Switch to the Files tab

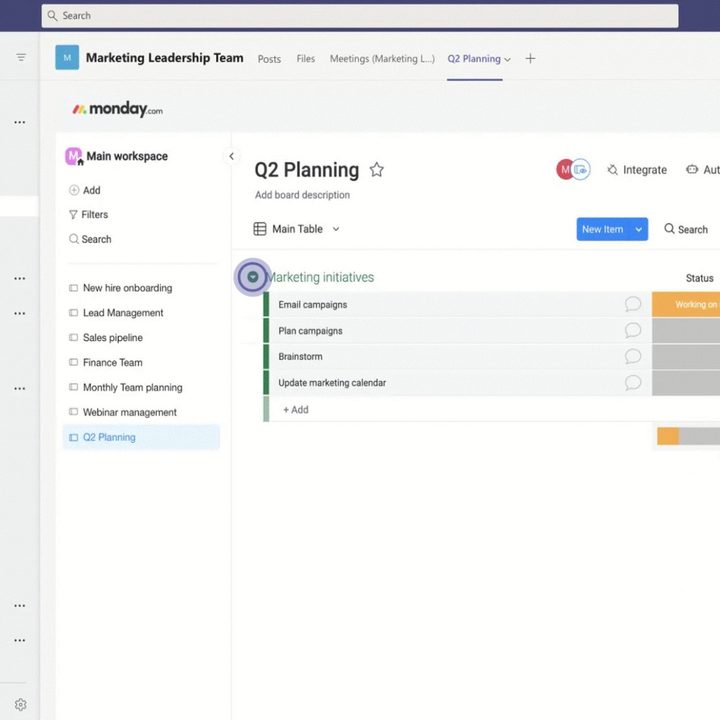pyautogui.click(x=305, y=59)
